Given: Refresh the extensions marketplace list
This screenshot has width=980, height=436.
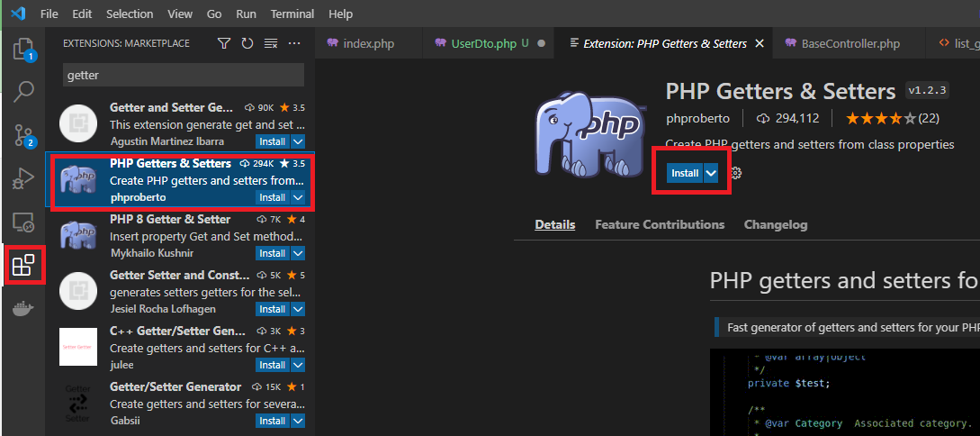Looking at the screenshot, I should [247, 43].
